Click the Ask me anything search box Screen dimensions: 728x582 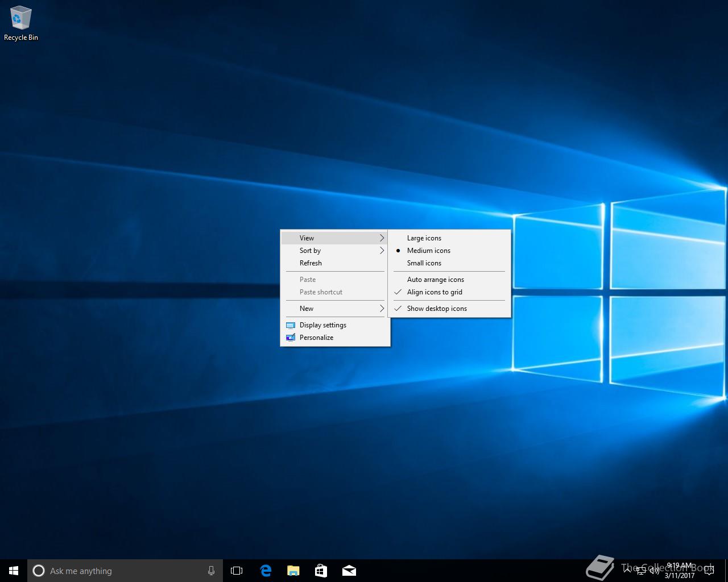click(x=125, y=571)
